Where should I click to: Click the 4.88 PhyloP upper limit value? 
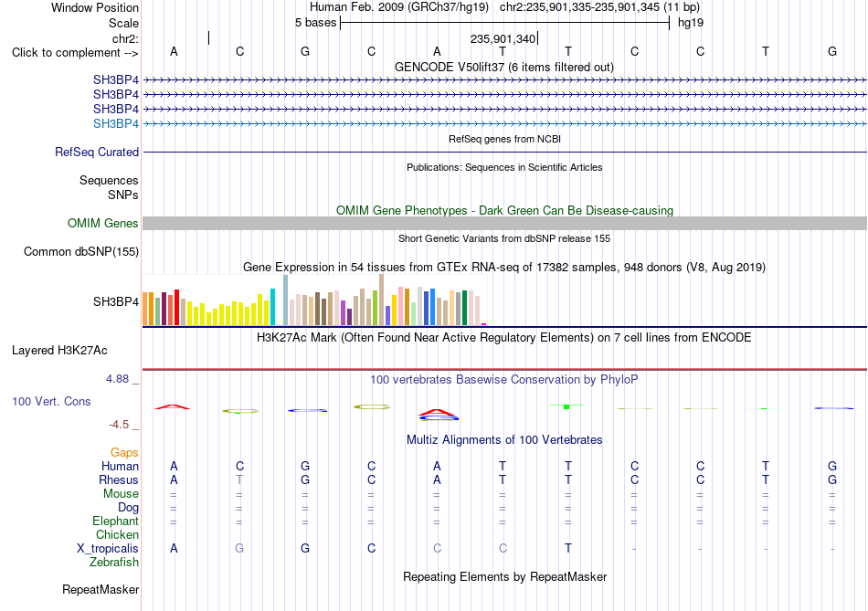[x=117, y=379]
